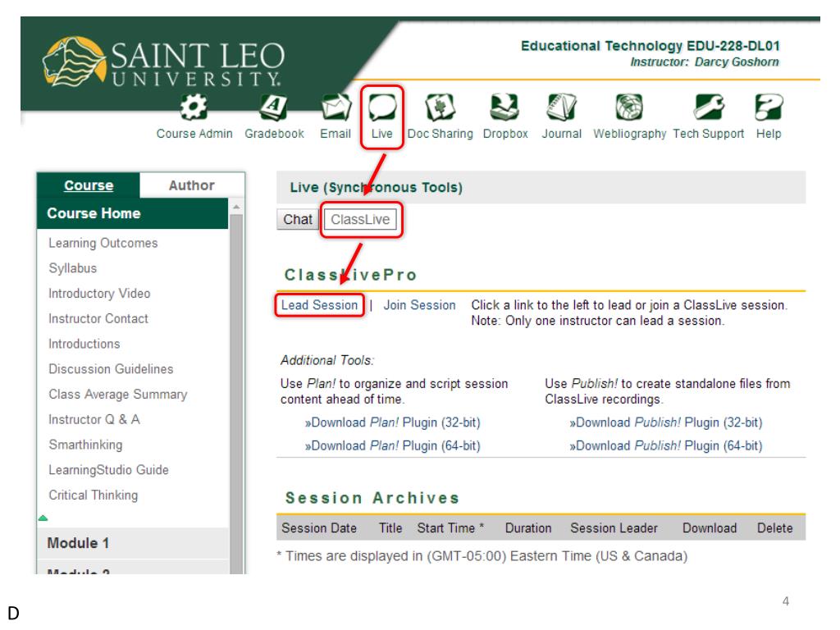The height and width of the screenshot is (630, 840).
Task: Open the Doc Sharing icon
Action: [x=440, y=107]
